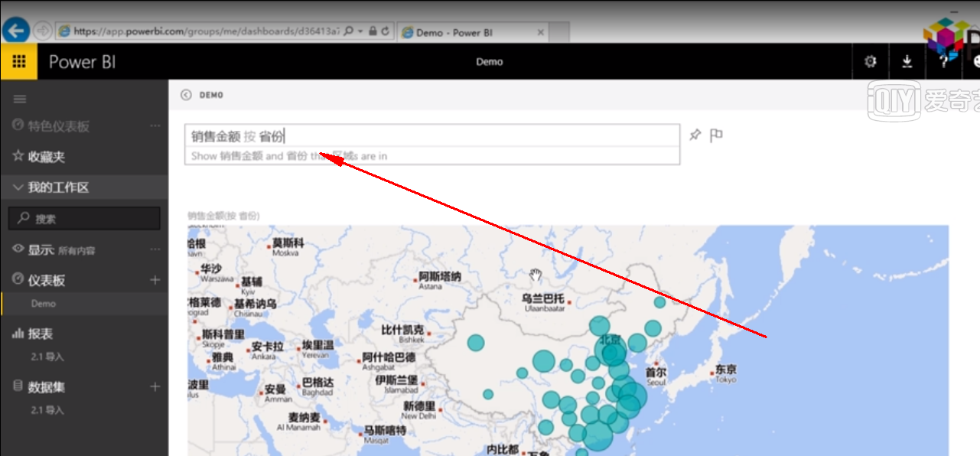Screen dimensions: 980x456
Task: Open the help question mark icon
Action: click(x=945, y=62)
